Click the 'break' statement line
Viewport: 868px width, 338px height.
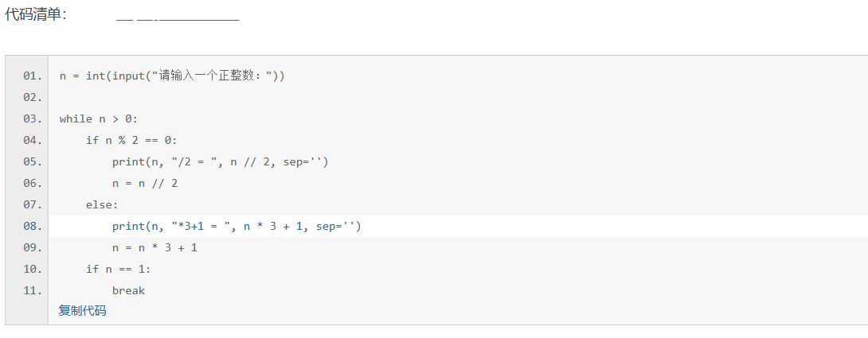point(128,291)
